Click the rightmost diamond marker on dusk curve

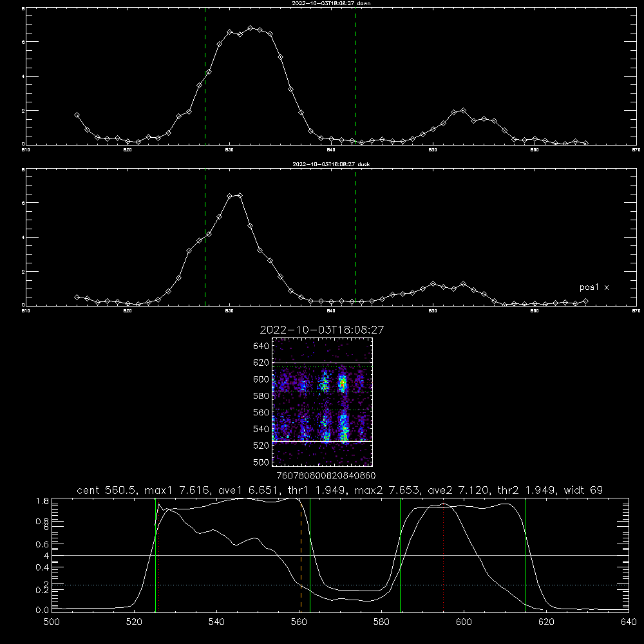pos(585,301)
